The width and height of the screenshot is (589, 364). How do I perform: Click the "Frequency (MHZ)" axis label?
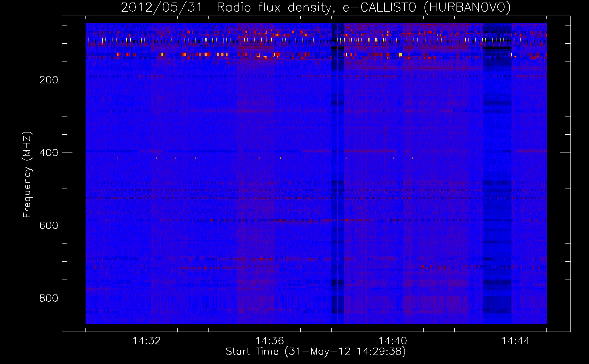27,175
